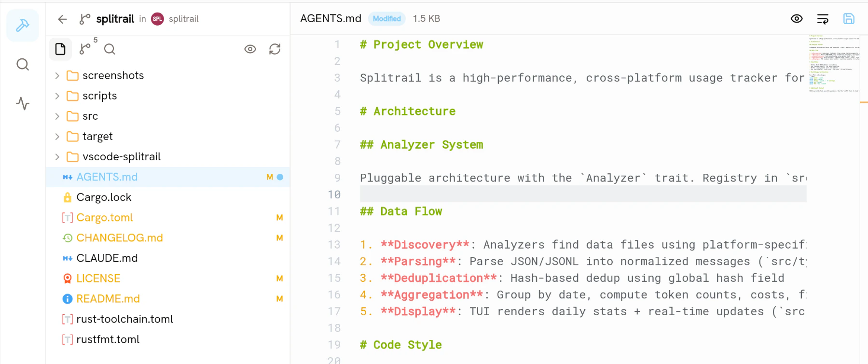Open the build tools hammer icon

coord(23,25)
